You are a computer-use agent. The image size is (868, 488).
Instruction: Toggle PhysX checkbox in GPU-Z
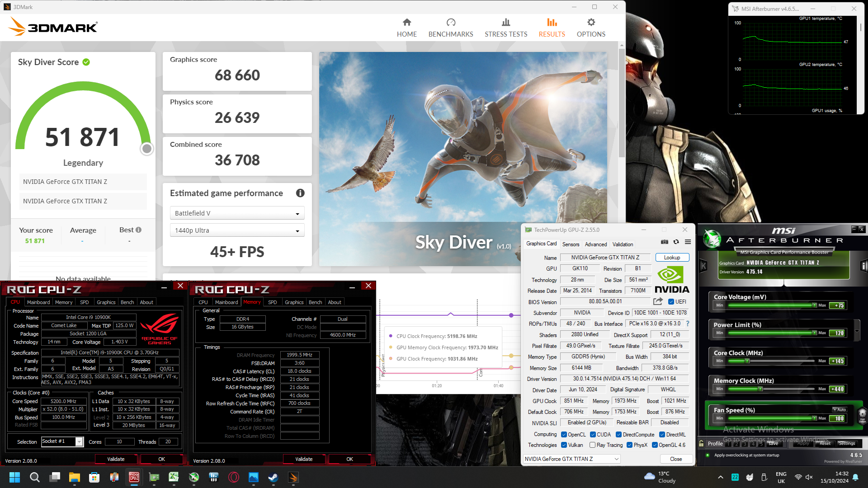point(629,445)
